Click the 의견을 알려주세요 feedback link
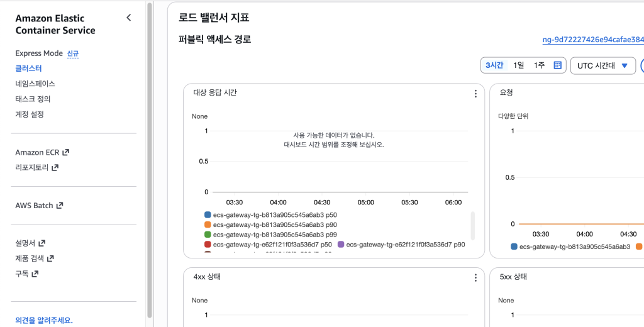This screenshot has width=644, height=327. click(44, 320)
